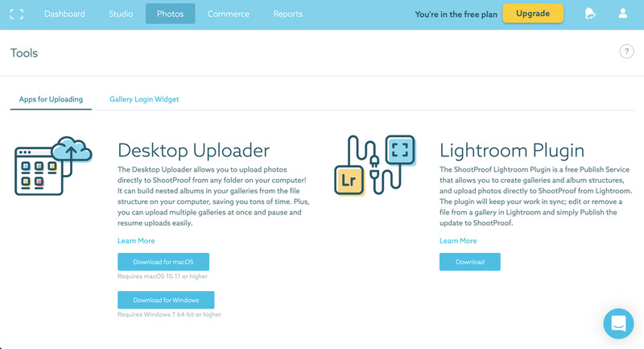Click the Desktop Uploader heading

tap(193, 151)
